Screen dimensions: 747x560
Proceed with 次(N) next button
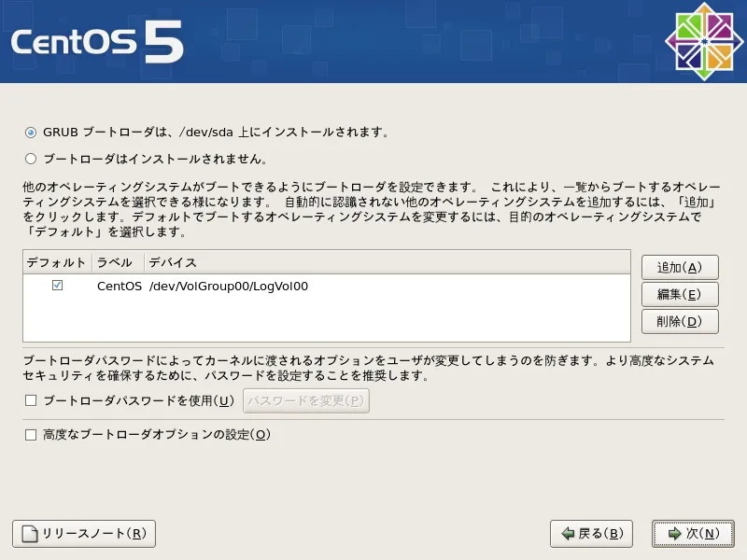pos(693,534)
